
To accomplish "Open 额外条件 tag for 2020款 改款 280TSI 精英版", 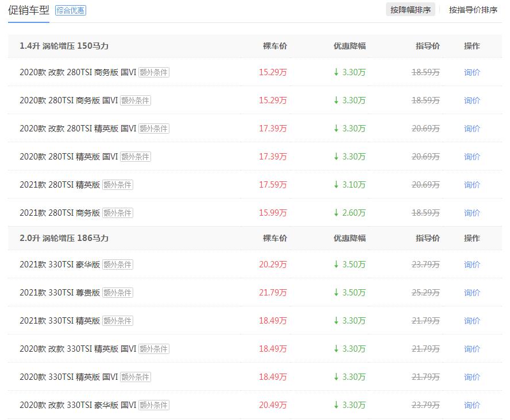I will pos(154,129).
